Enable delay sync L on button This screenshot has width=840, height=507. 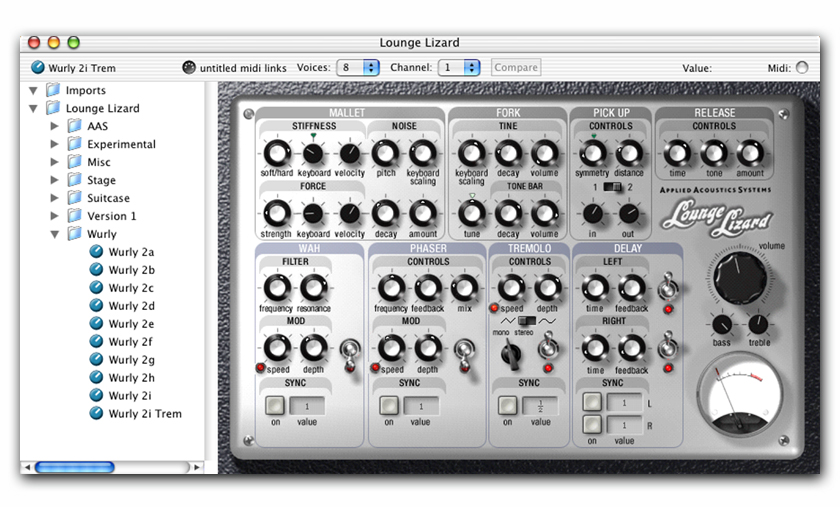[592, 401]
